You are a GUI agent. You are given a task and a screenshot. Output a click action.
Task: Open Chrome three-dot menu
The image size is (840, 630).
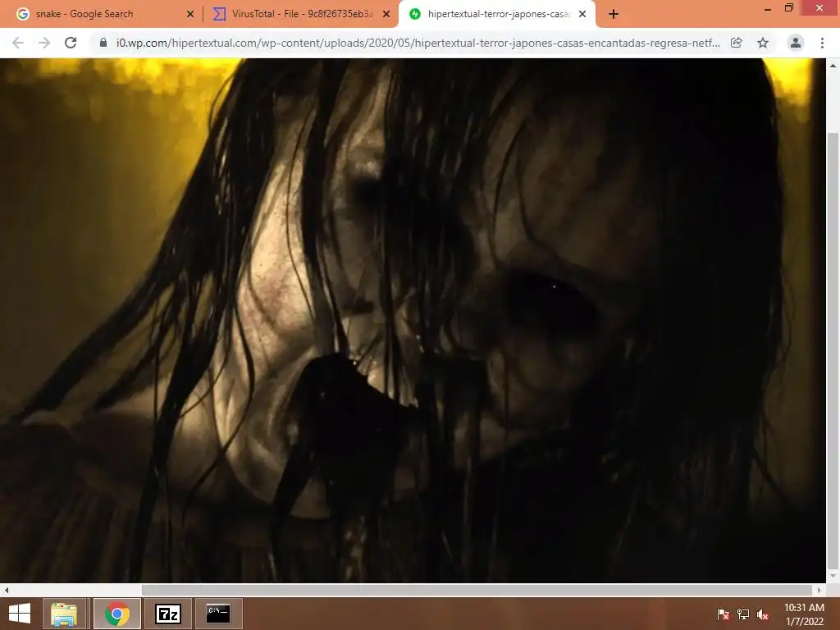(822, 43)
